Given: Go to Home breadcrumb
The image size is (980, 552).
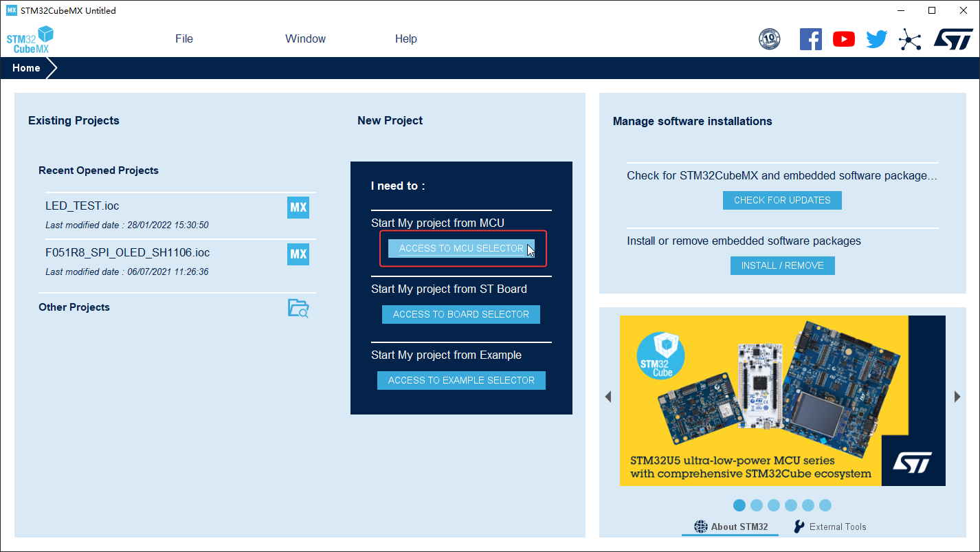Looking at the screenshot, I should (x=26, y=68).
